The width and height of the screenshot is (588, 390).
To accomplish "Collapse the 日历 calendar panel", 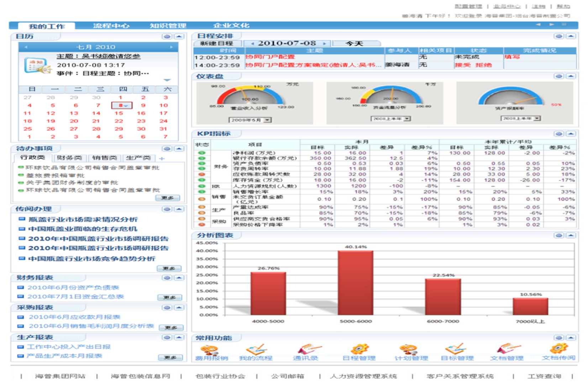I will [x=179, y=36].
